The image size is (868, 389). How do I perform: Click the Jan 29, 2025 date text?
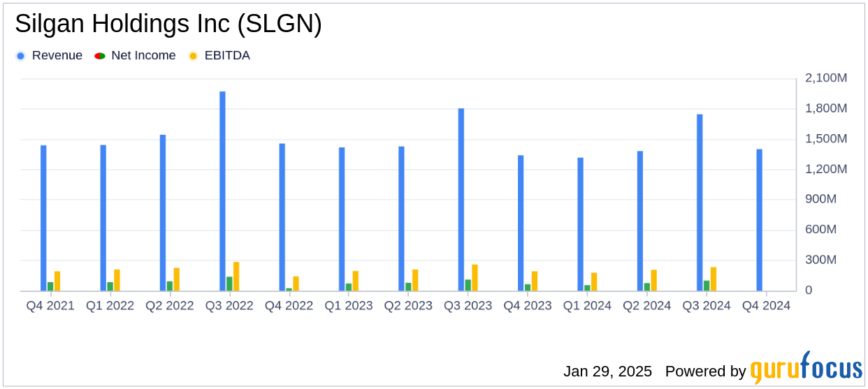coord(607,372)
